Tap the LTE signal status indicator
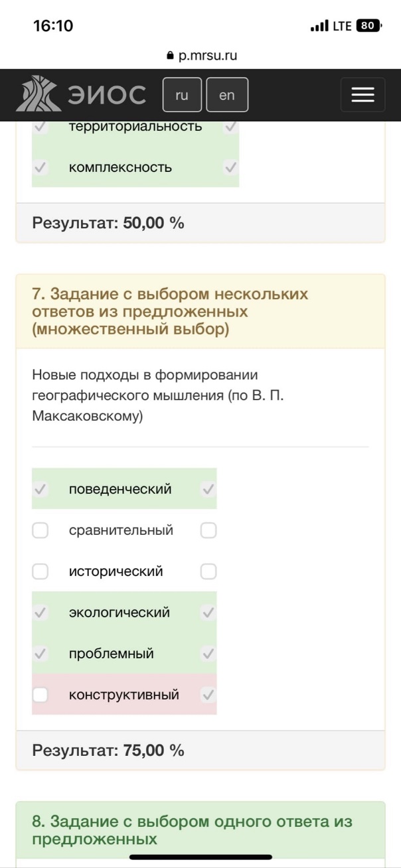The height and width of the screenshot is (868, 401). (x=331, y=26)
